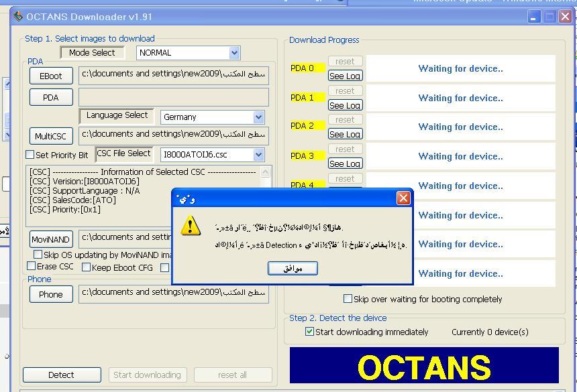Click the OCTANS Downloader title bar icon
This screenshot has height=392, width=577.
point(17,16)
